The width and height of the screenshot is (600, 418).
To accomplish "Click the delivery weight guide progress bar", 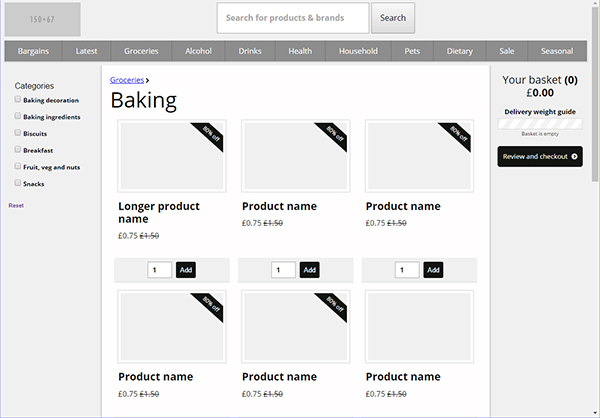I will pyautogui.click(x=540, y=124).
